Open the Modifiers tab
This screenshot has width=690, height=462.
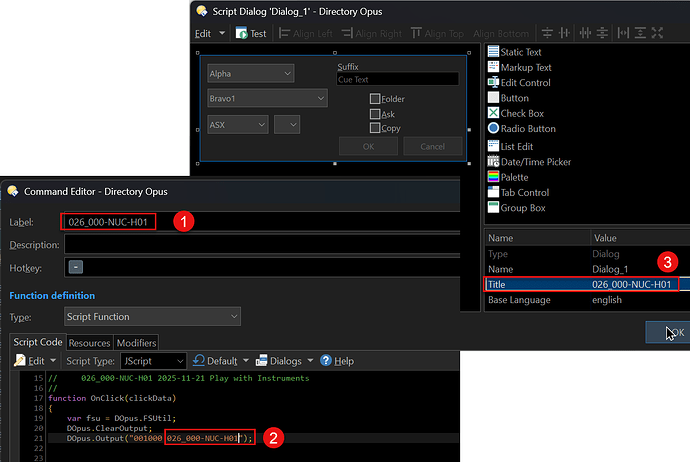coord(136,343)
